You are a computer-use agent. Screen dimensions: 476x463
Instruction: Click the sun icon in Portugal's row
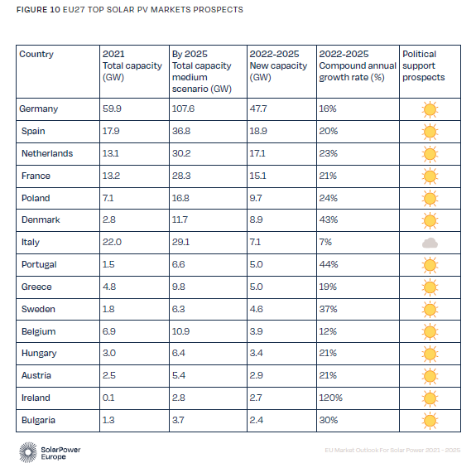(x=430, y=265)
